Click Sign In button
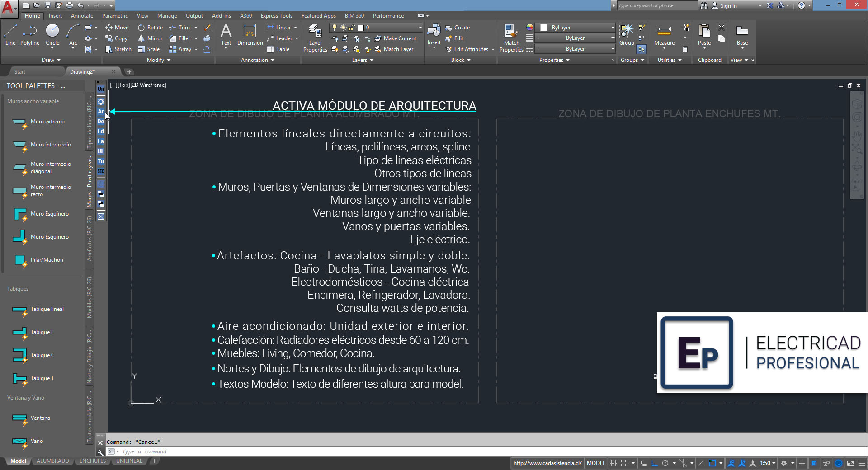Viewport: 868px width, 470px height. click(x=724, y=5)
